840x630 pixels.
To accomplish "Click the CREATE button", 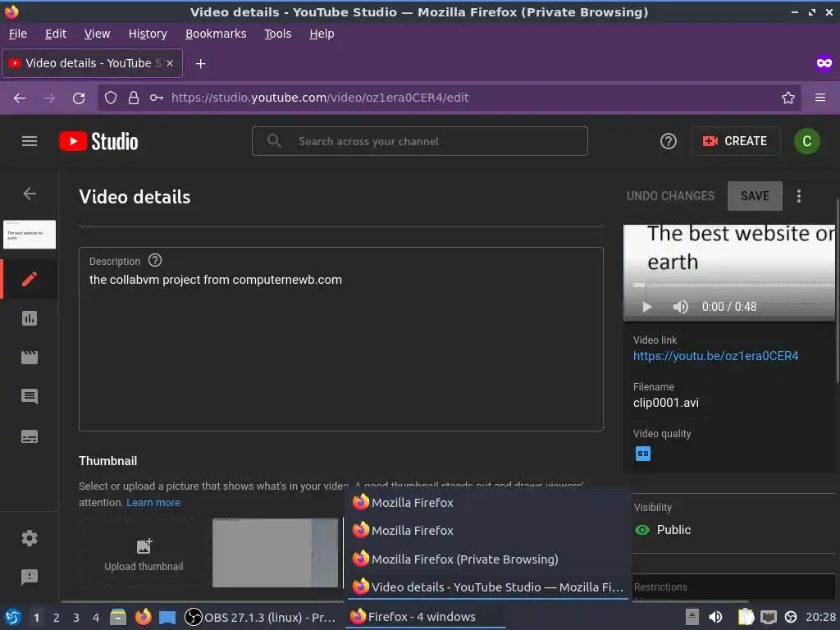I will pos(735,141).
